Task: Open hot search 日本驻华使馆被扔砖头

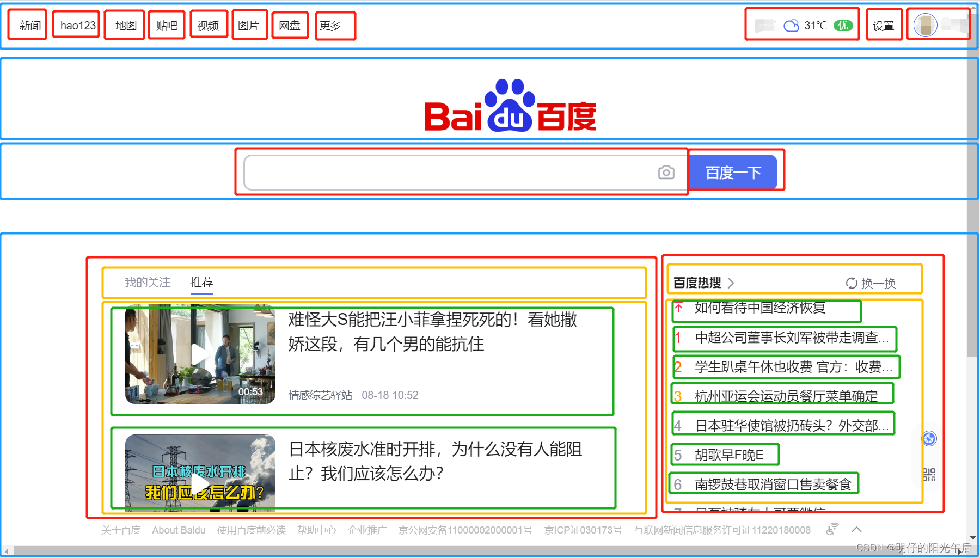Action: click(x=792, y=426)
